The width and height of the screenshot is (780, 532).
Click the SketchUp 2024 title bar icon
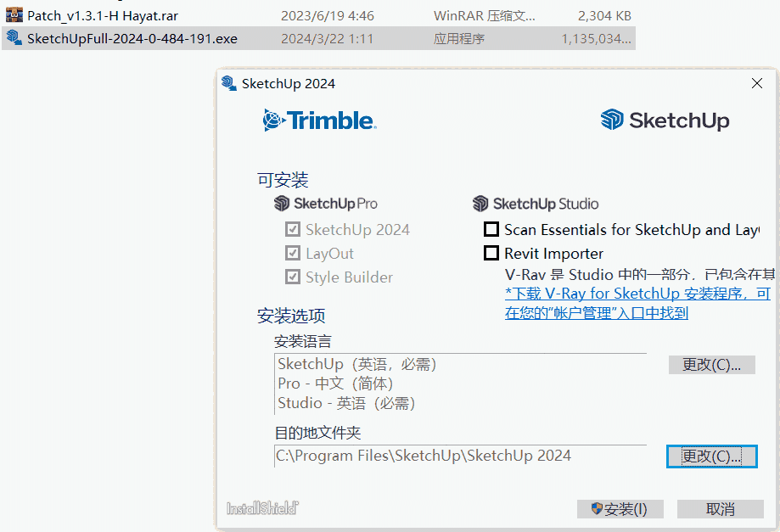[229, 83]
